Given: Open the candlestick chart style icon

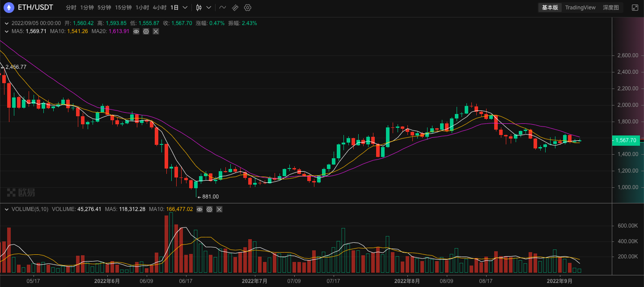Looking at the screenshot, I should coord(199,8).
